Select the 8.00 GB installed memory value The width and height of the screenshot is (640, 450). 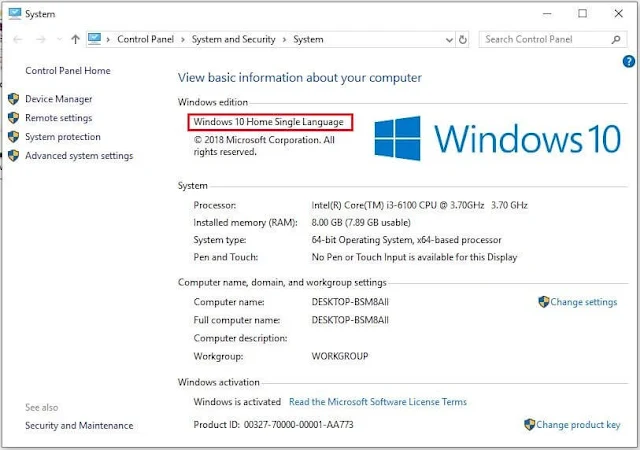point(361,223)
